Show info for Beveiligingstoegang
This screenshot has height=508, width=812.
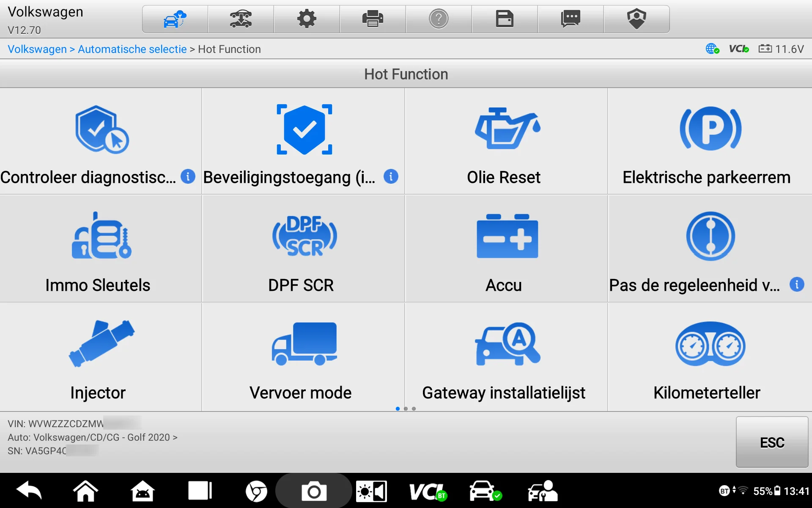(391, 177)
